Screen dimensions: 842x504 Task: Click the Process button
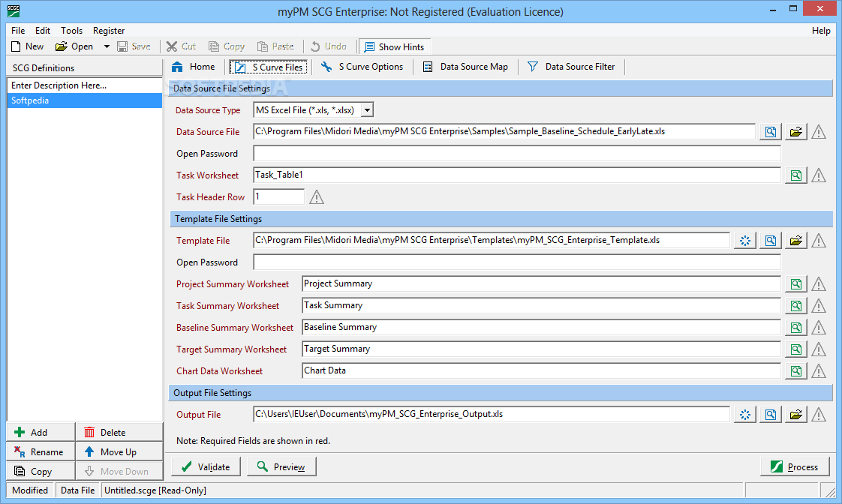point(795,467)
